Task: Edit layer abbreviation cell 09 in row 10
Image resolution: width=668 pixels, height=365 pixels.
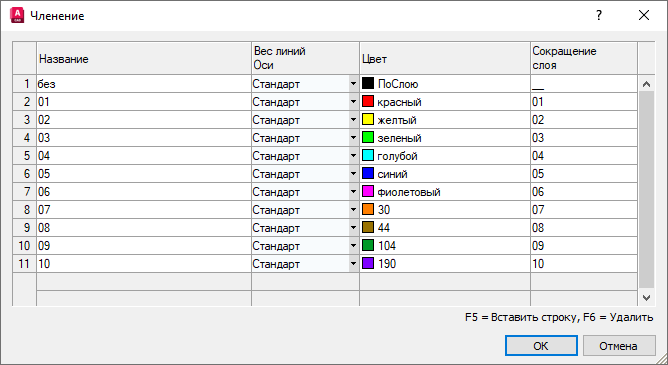Action: coord(584,246)
